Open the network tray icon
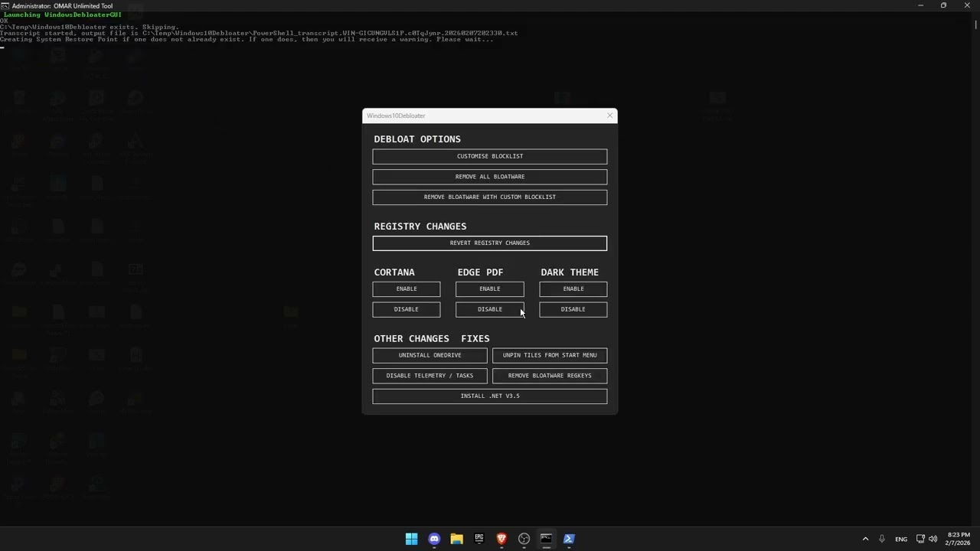Image resolution: width=980 pixels, height=551 pixels. point(920,539)
